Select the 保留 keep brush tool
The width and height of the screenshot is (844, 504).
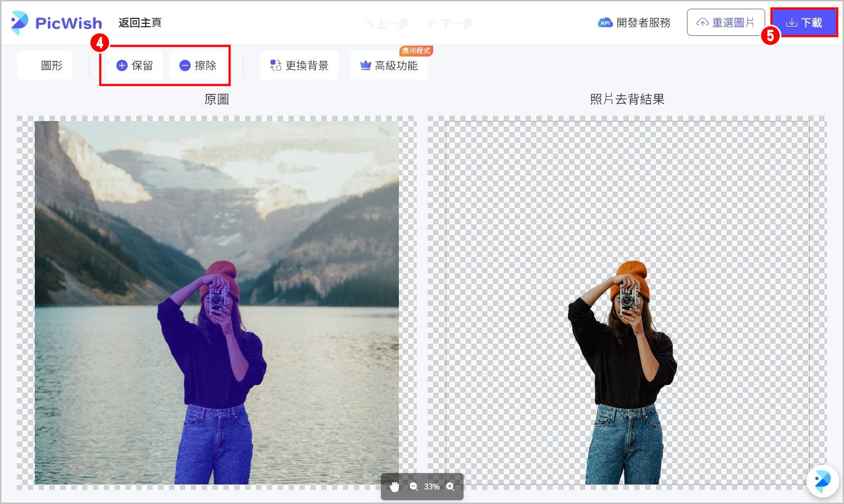tap(135, 65)
